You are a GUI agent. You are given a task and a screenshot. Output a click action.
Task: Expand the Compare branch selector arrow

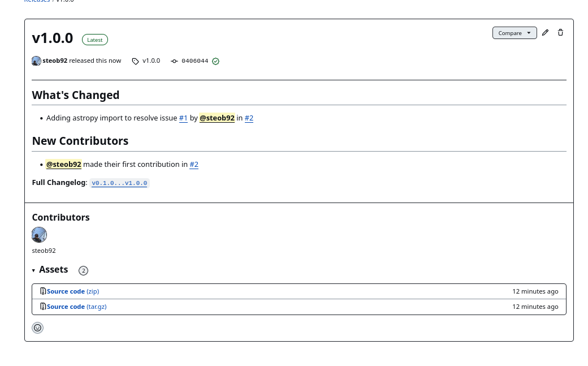(529, 33)
